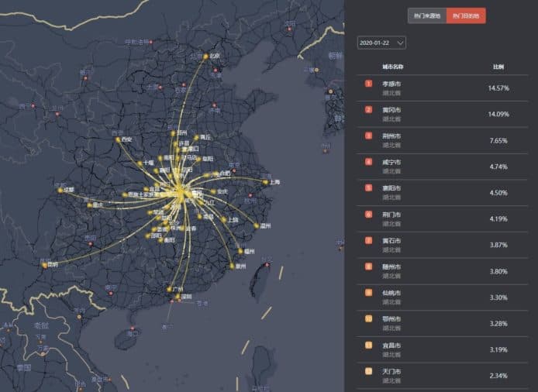Image resolution: width=538 pixels, height=392 pixels.
Task: Click the 城市名称 column header
Action: (x=392, y=67)
